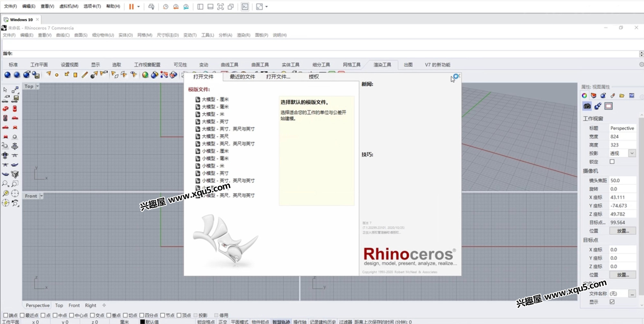Click the yellow point light circle icon
644x324 pixels.
pos(57,75)
